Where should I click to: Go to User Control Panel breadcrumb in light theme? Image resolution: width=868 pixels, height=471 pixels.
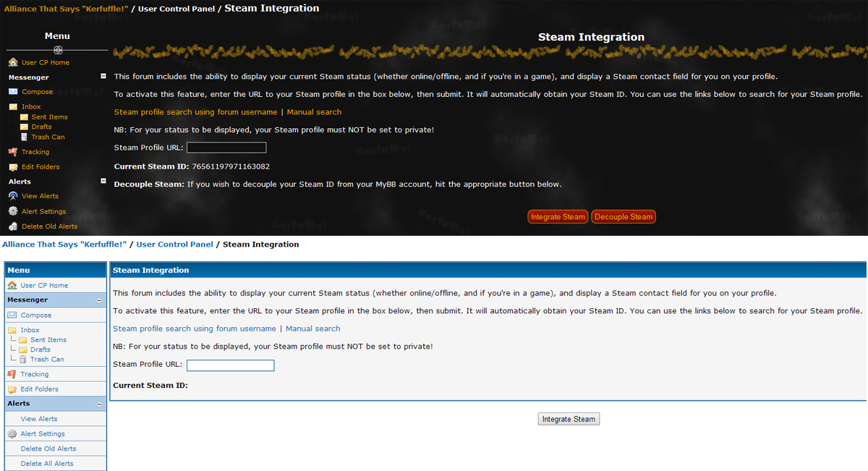pos(174,245)
